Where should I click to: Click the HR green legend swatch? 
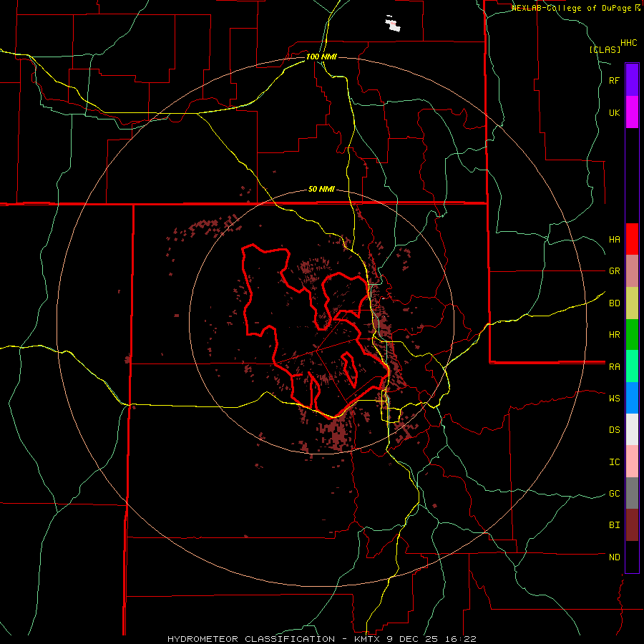point(632,334)
